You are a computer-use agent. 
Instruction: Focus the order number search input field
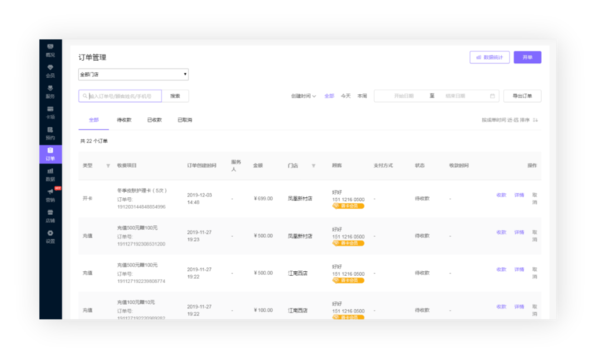(120, 96)
